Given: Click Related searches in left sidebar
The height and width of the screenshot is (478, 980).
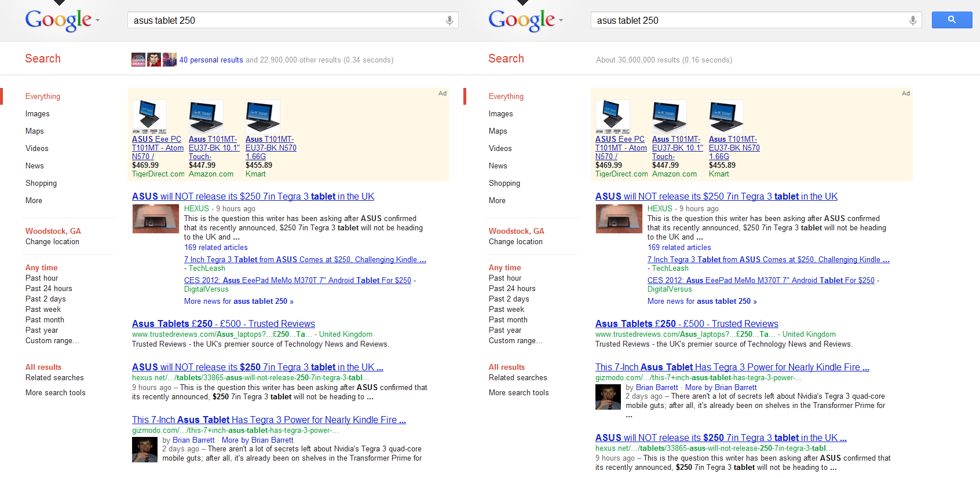Looking at the screenshot, I should tap(54, 378).
